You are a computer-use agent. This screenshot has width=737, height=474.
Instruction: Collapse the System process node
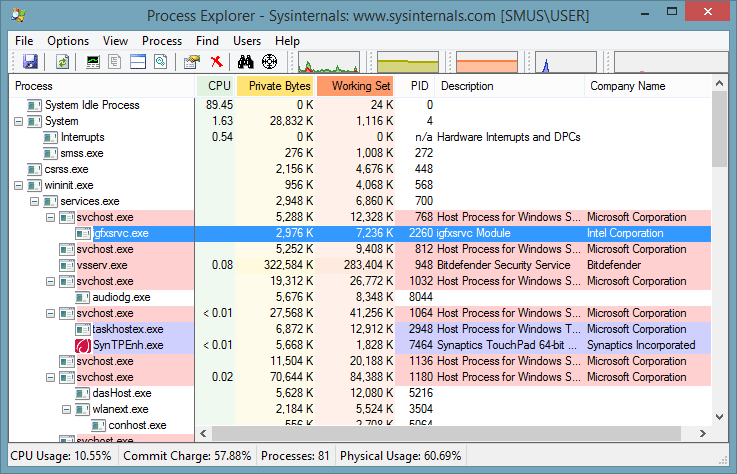[x=18, y=121]
